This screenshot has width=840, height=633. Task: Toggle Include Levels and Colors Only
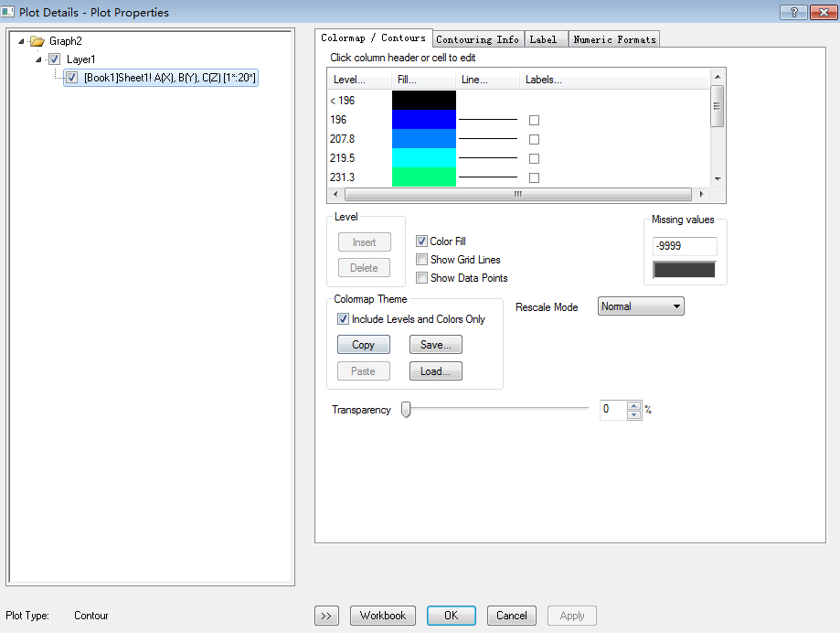click(344, 319)
